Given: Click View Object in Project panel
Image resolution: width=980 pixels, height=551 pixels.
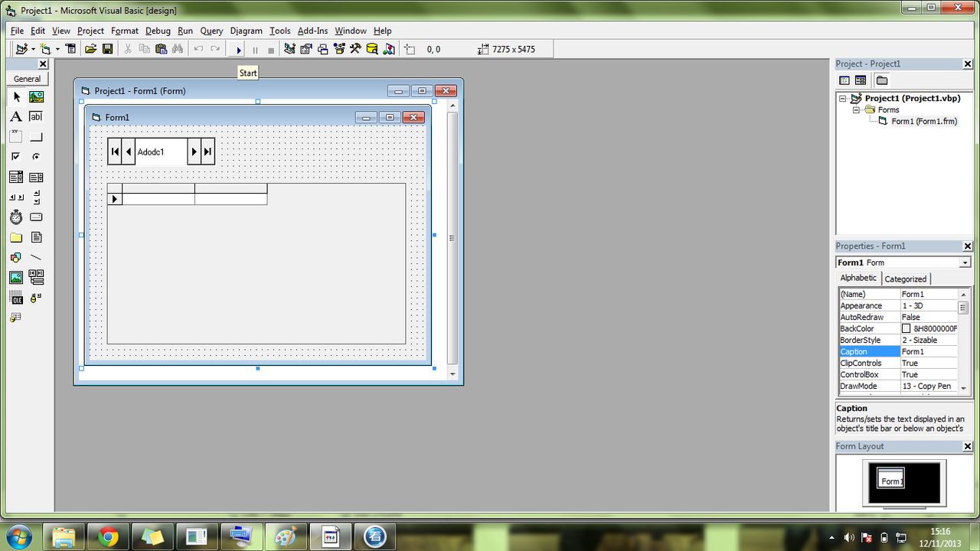Looking at the screenshot, I should pyautogui.click(x=861, y=80).
